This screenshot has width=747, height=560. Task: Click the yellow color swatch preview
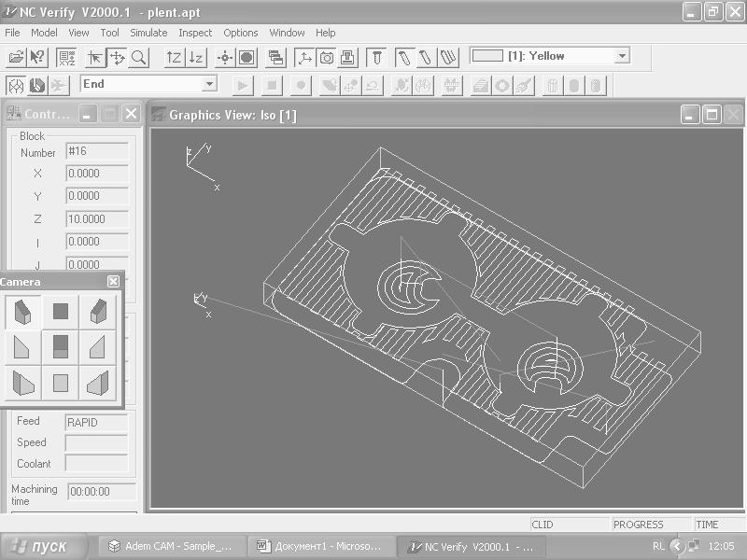point(486,56)
